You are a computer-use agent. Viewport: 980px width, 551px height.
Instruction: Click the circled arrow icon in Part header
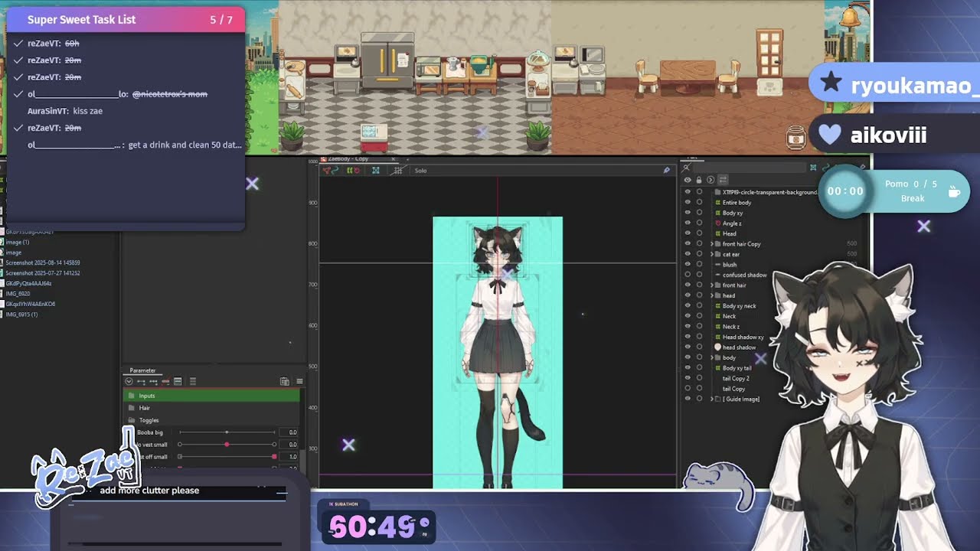(710, 180)
